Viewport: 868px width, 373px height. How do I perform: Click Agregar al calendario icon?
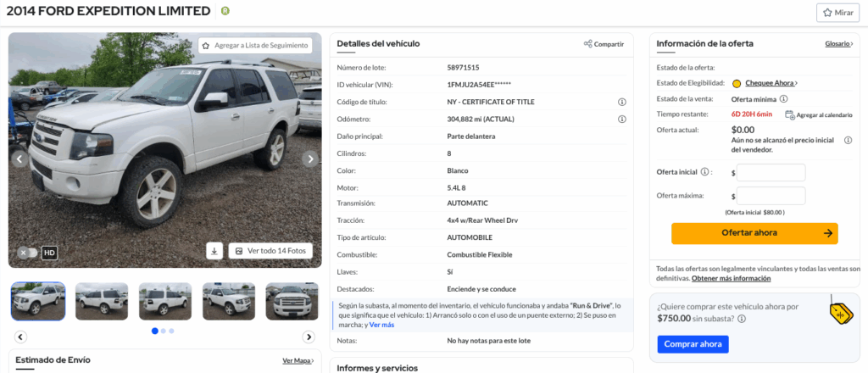[790, 114]
